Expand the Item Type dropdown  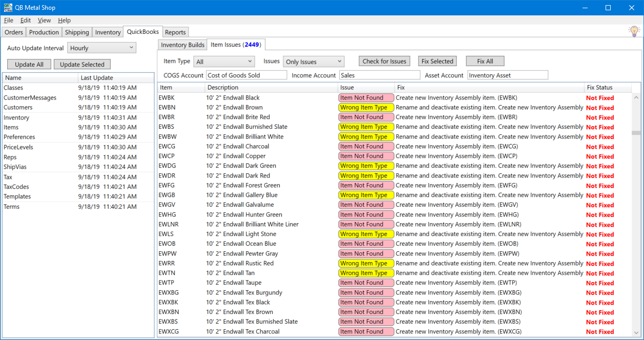pyautogui.click(x=224, y=62)
